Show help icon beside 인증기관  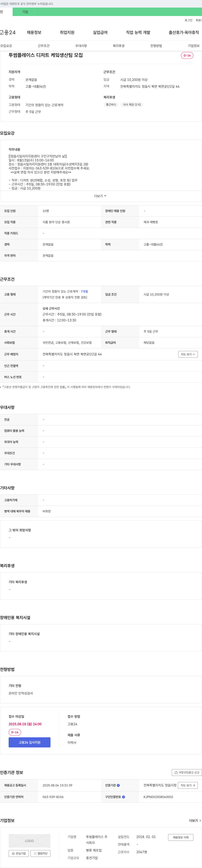(x=118, y=785)
